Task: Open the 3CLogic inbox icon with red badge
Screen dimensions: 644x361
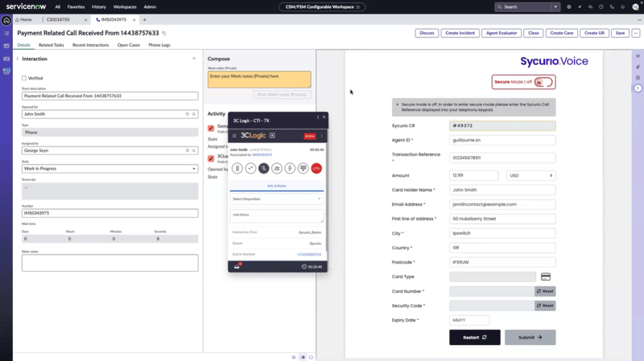Action: click(237, 266)
